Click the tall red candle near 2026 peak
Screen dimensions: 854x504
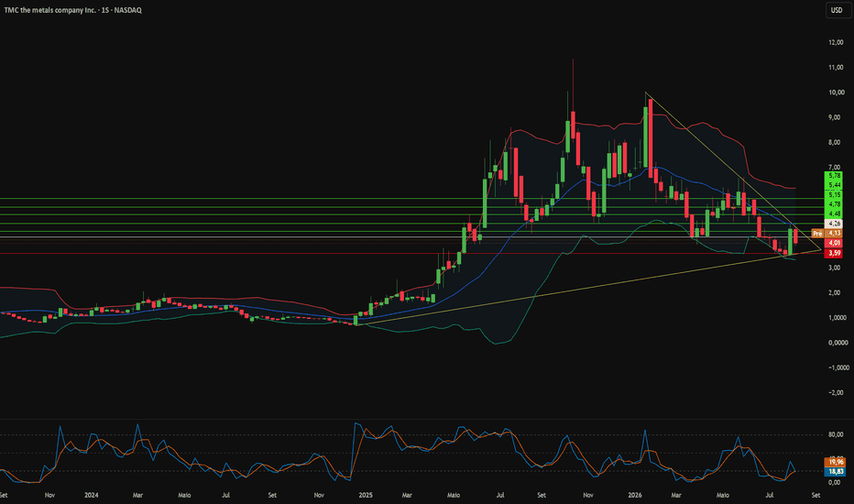click(x=651, y=138)
